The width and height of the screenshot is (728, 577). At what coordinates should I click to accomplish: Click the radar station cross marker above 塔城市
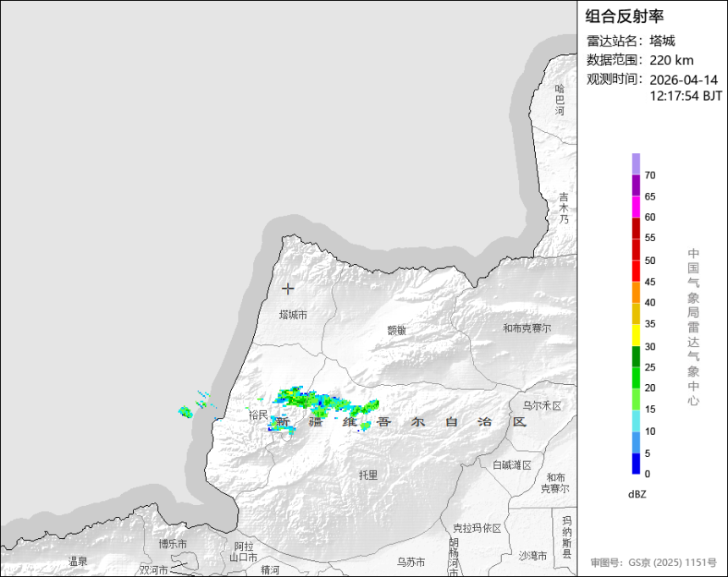point(288,288)
